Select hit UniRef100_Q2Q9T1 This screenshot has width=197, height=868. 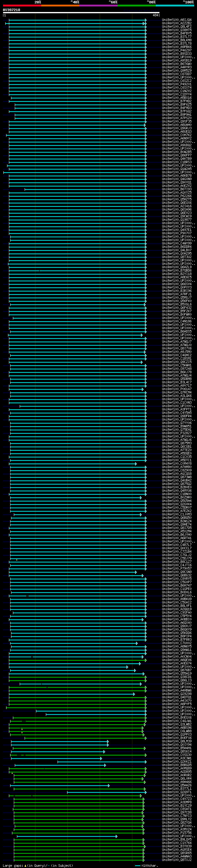tap(176, 792)
